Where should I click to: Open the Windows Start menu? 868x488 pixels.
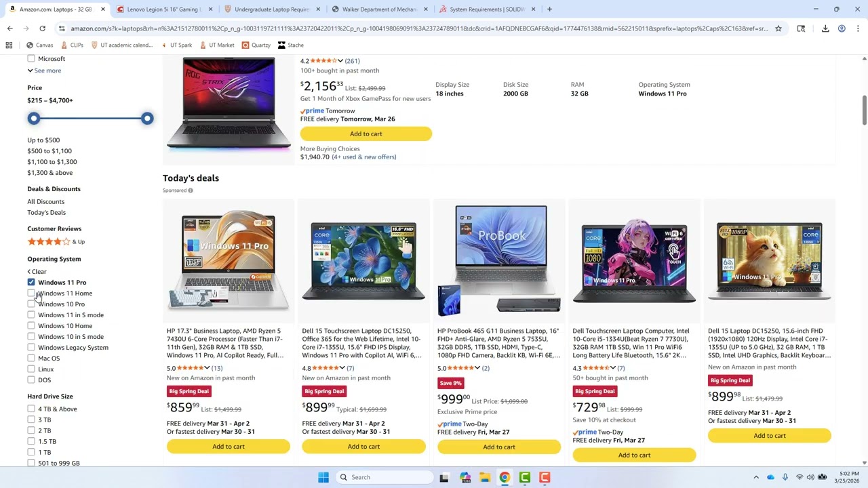click(323, 477)
